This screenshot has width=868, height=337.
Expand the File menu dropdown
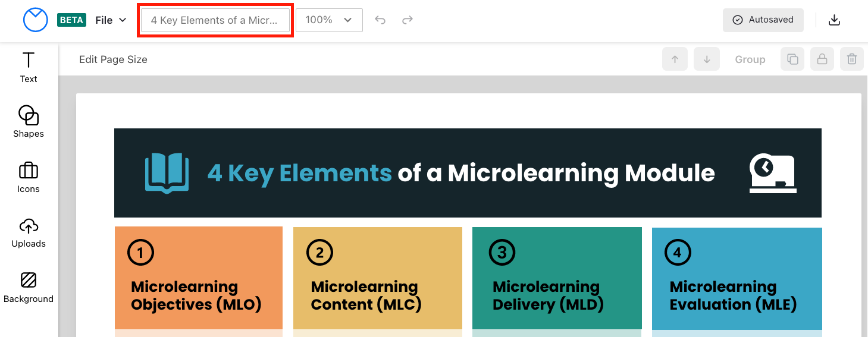[x=111, y=20]
